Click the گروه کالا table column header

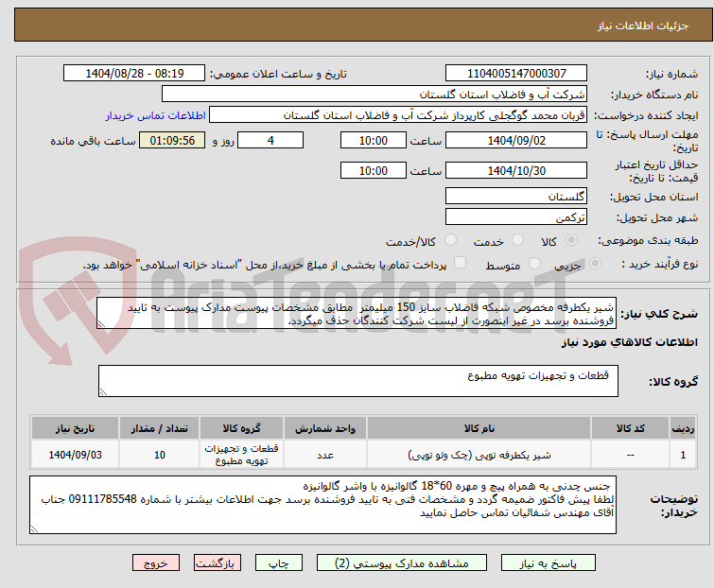click(x=241, y=428)
